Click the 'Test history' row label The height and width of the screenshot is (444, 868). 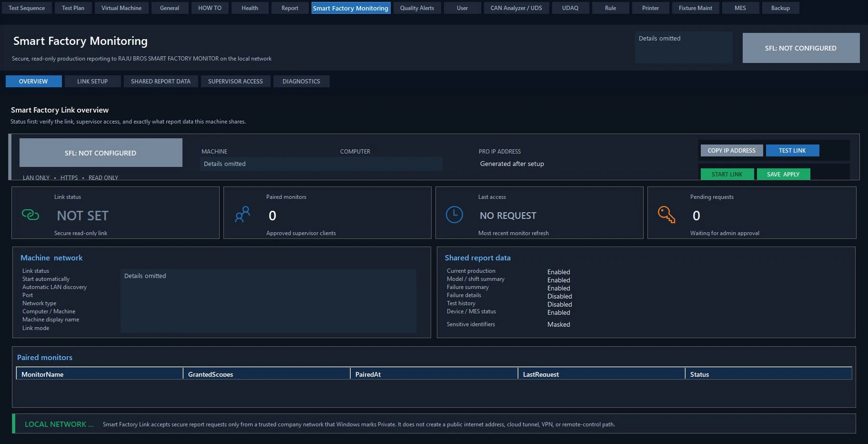[461, 303]
